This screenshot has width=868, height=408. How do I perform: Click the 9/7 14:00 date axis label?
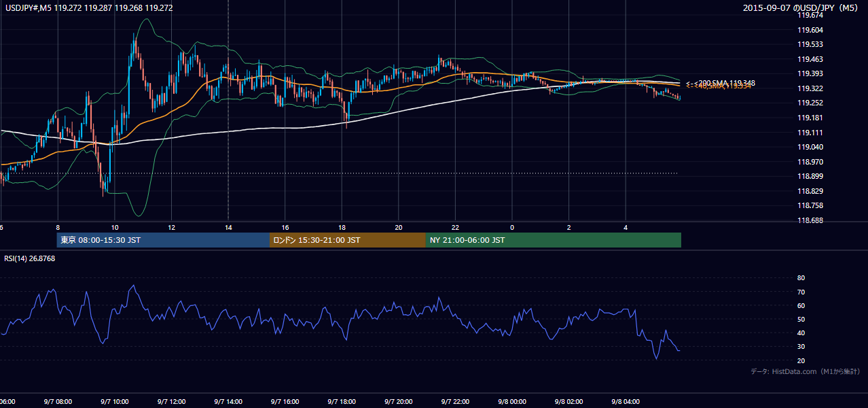228,402
